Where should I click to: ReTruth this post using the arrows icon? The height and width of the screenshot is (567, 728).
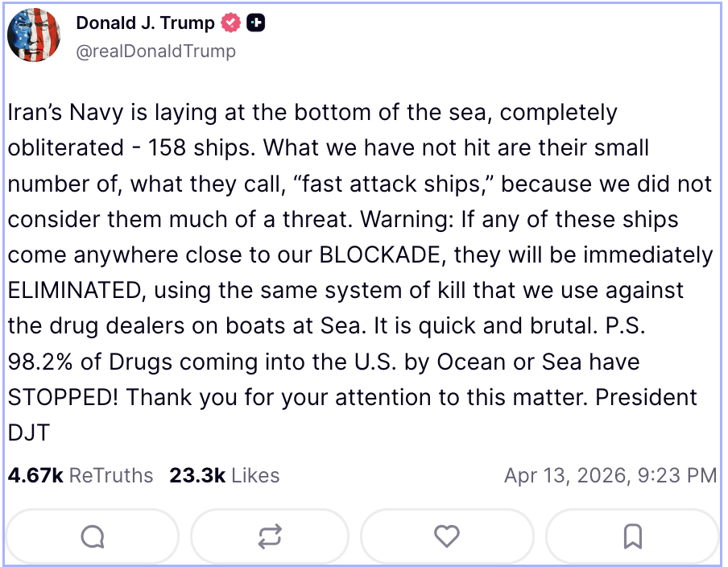(x=270, y=536)
